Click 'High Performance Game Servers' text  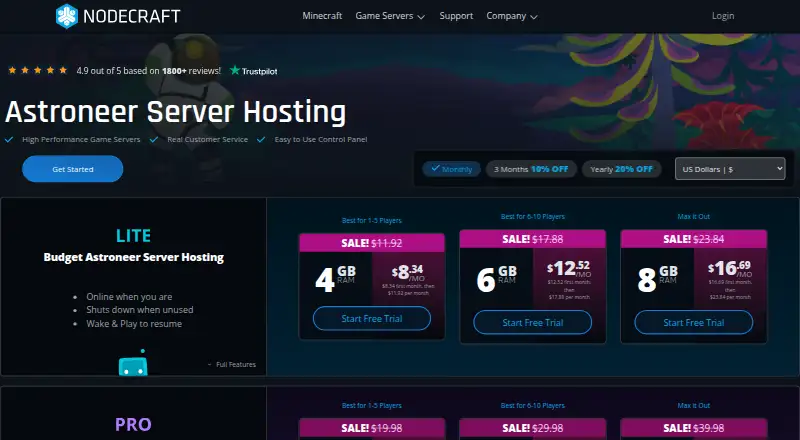click(81, 139)
